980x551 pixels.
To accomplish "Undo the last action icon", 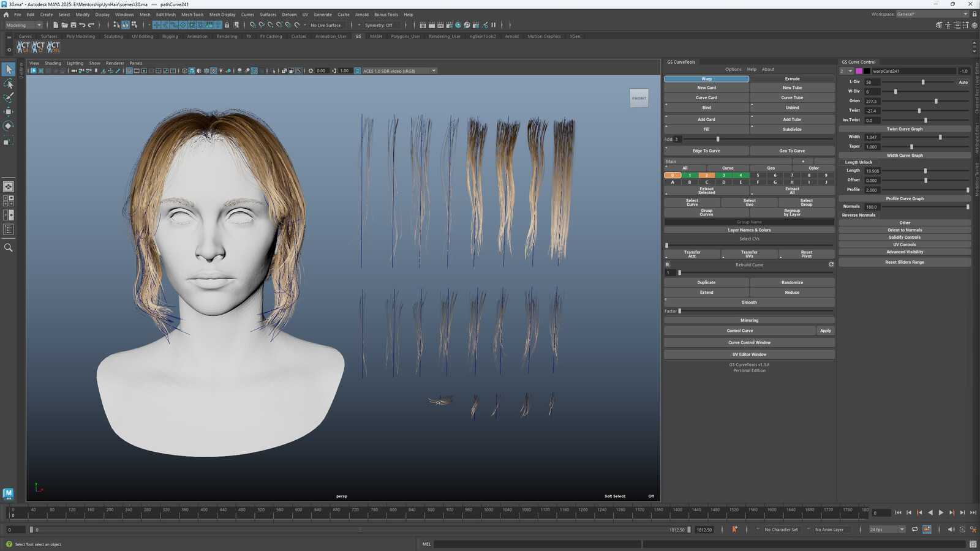I will [x=82, y=25].
